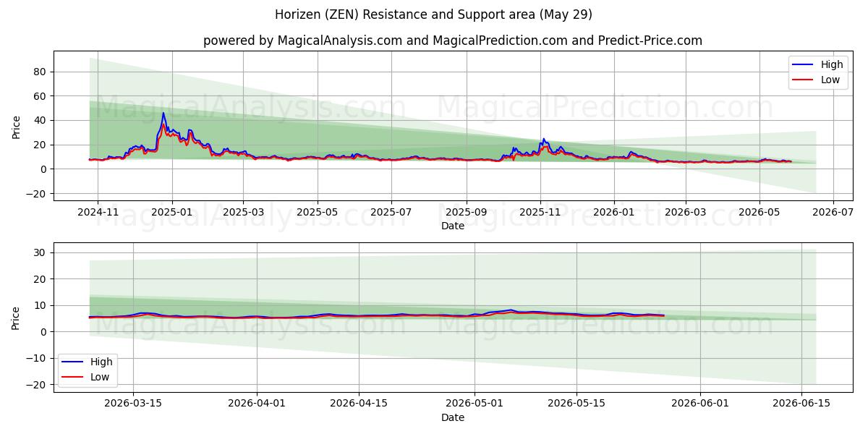Viewport: 868px width, 434px height.
Task: Click the '2024-11' x-axis label in the top chart
Action: click(98, 213)
